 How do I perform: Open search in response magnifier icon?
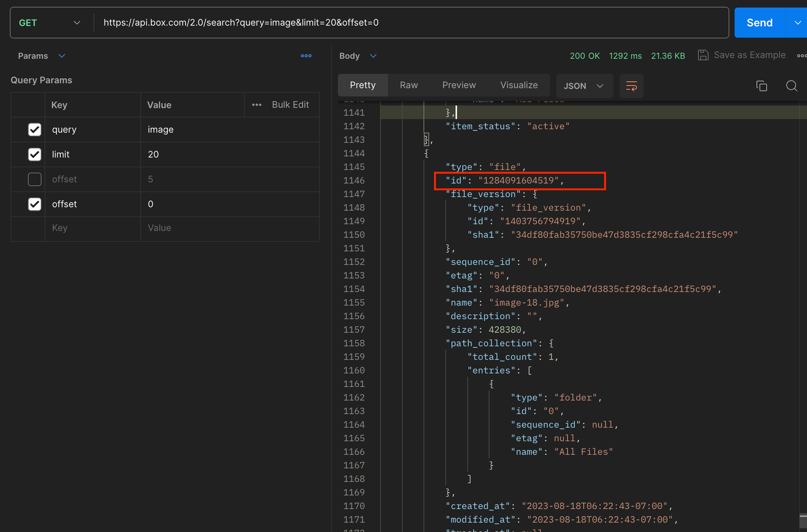click(792, 86)
